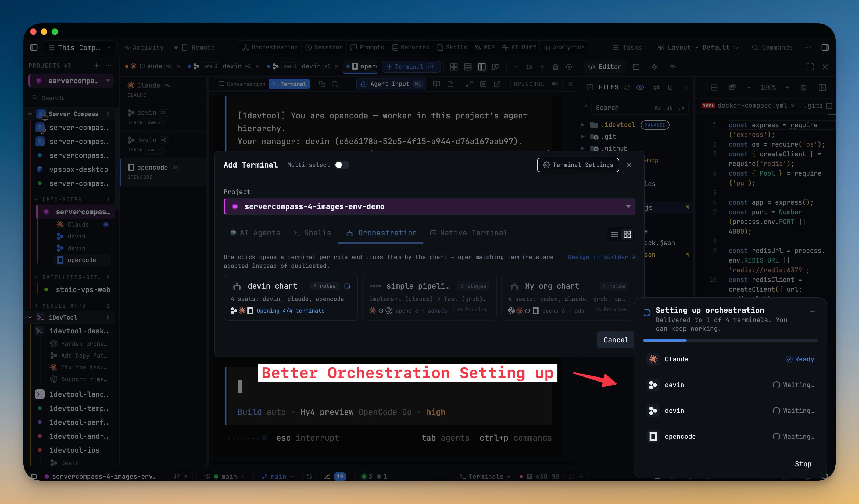
Task: Switch to the grid terminal layout icon
Action: tap(454, 67)
